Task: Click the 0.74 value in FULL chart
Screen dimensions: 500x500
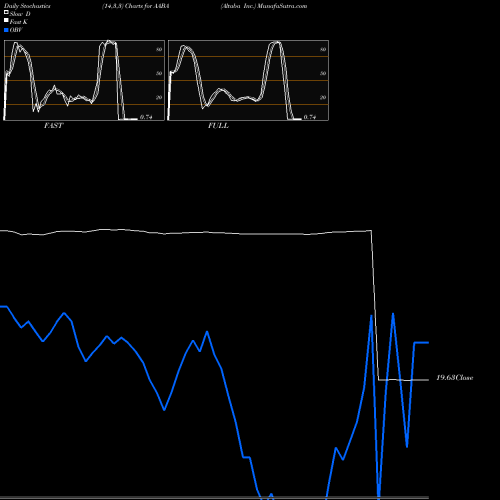Action: tap(310, 117)
